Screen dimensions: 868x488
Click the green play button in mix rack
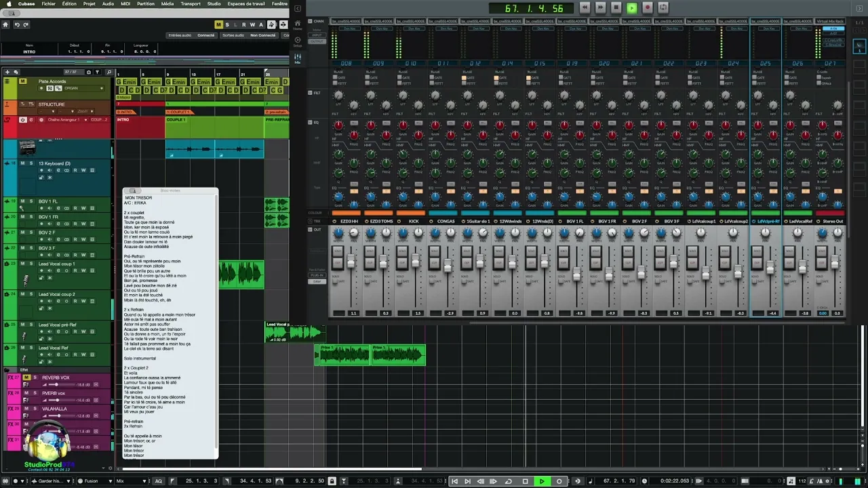[631, 7]
